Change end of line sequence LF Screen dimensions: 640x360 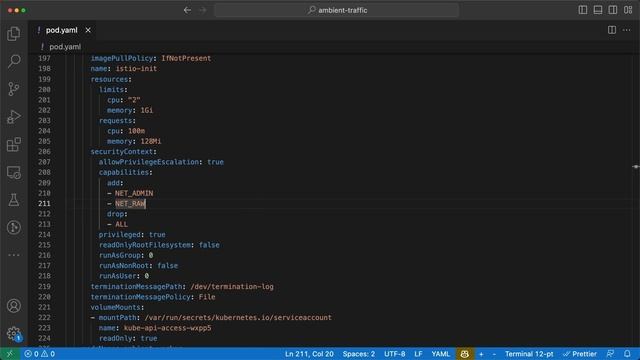418,354
